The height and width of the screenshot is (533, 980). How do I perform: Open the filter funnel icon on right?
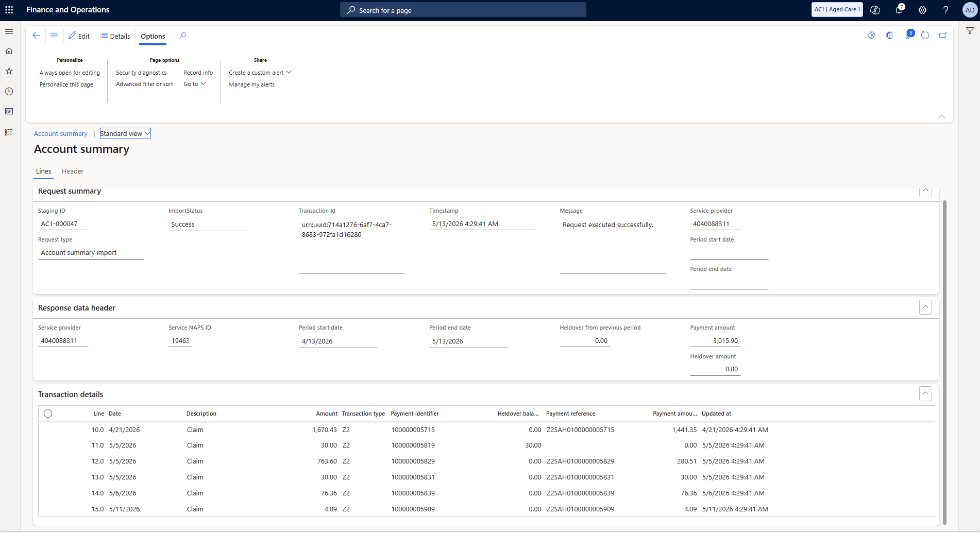click(970, 31)
